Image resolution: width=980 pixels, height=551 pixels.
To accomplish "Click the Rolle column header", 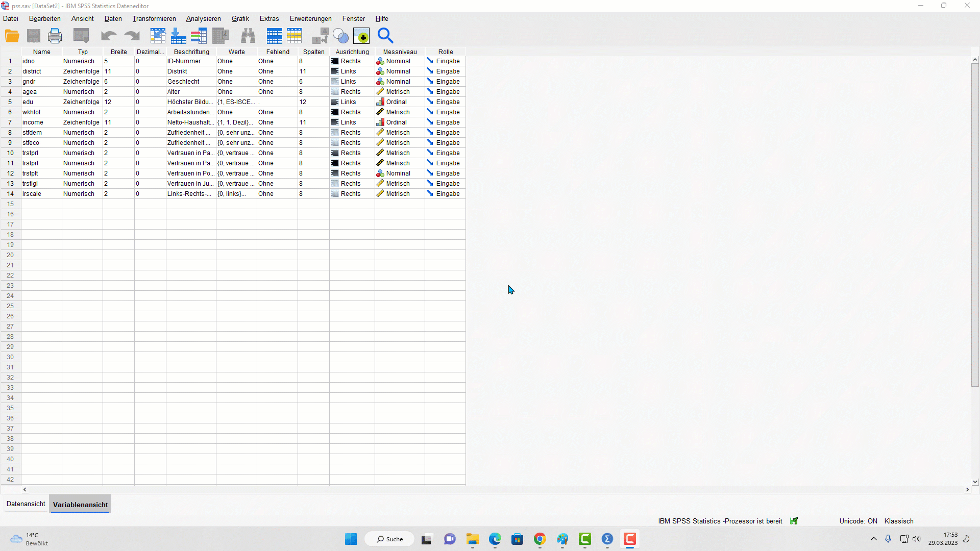I will pos(445,52).
